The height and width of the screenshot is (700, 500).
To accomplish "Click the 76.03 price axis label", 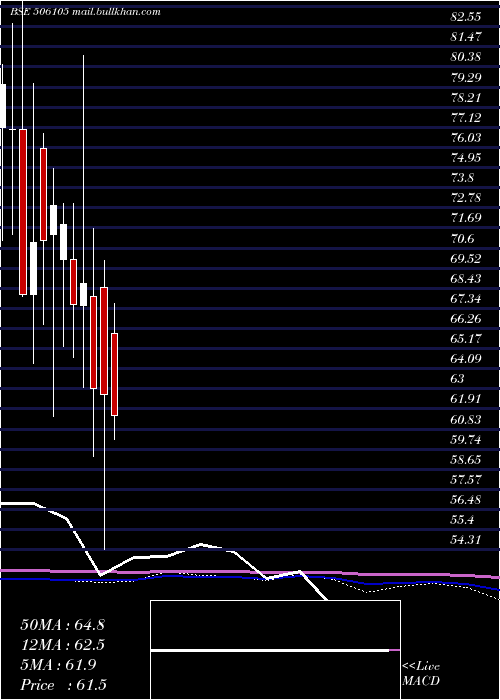I will point(466,138).
